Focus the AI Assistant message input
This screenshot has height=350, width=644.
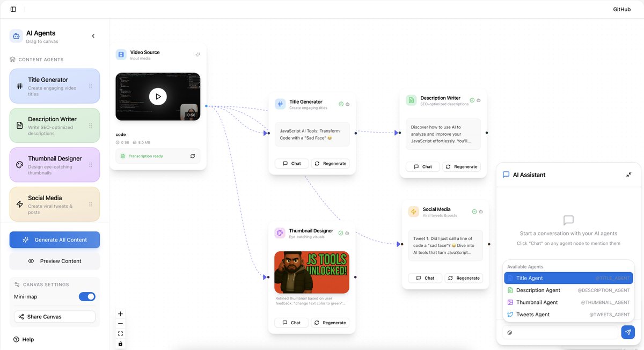point(561,332)
